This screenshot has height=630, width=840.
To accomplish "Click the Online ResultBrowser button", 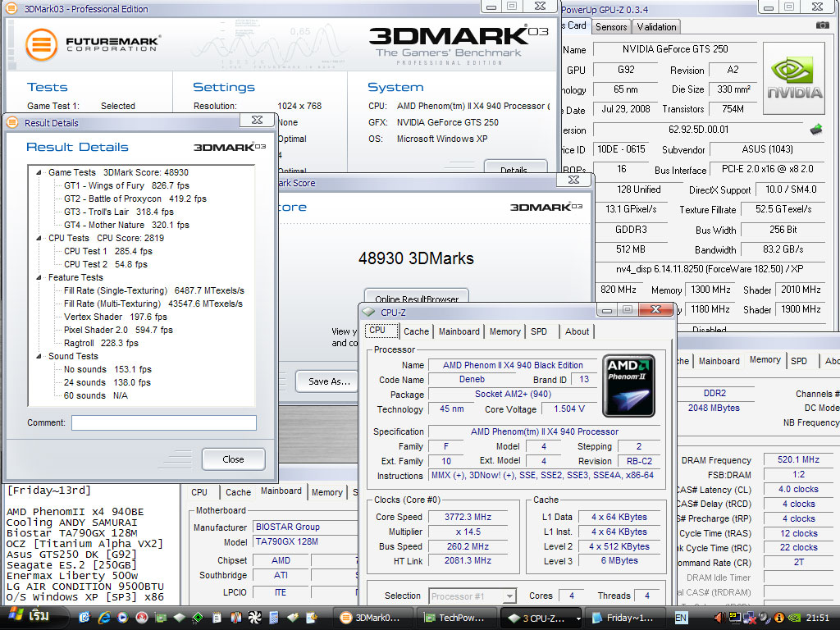I will (x=416, y=296).
